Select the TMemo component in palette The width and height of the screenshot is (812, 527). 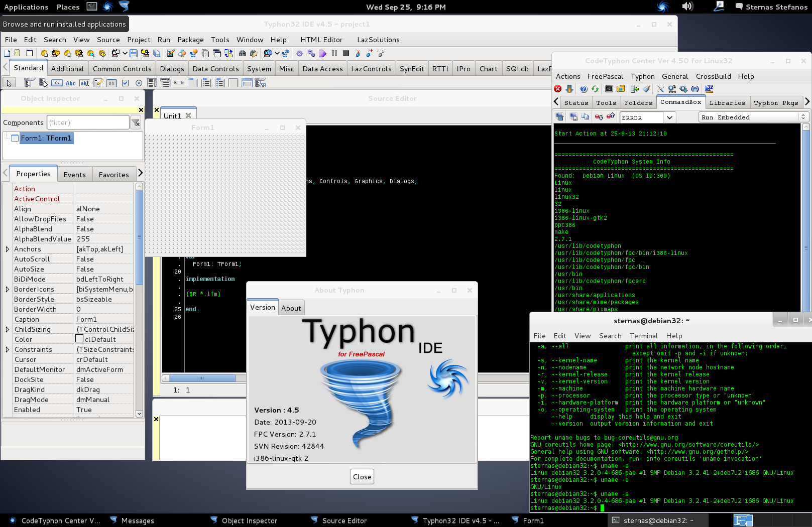[x=98, y=83]
